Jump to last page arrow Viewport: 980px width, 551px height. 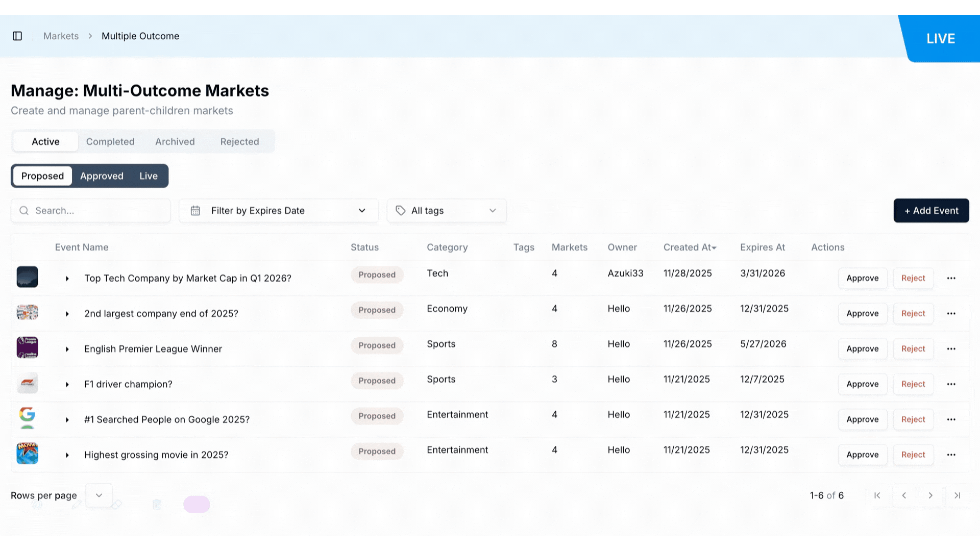tap(957, 495)
